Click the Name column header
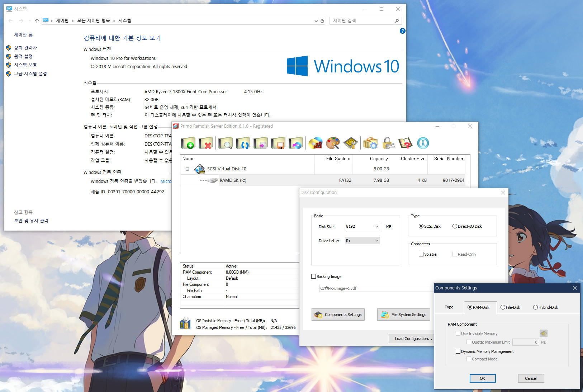Viewport: 583px width, 392px height. (247, 159)
